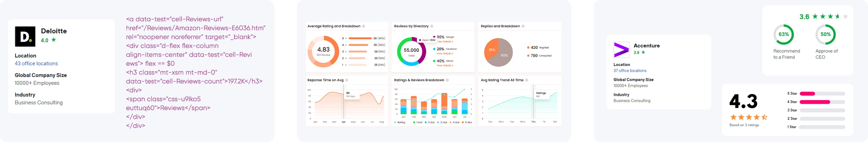This screenshot has width=868, height=142.
Task: Open Deloitte's 43 office locations link
Action: [36, 64]
